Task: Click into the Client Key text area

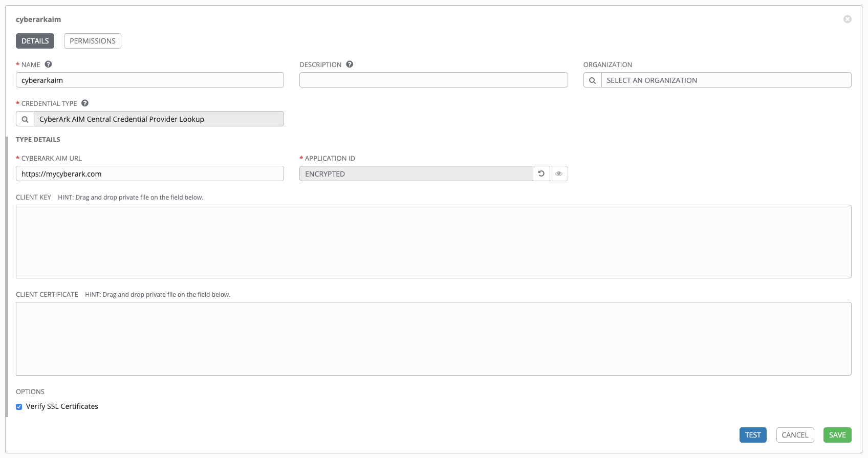Action: (x=433, y=242)
